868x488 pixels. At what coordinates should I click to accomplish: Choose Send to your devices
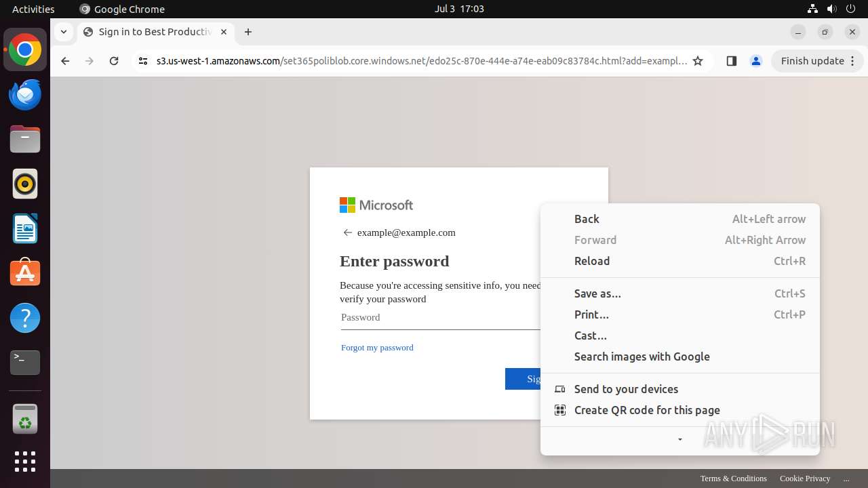tap(680, 389)
